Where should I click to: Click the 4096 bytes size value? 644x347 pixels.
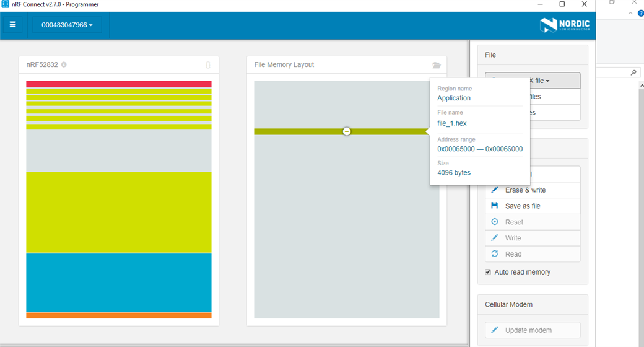[454, 173]
